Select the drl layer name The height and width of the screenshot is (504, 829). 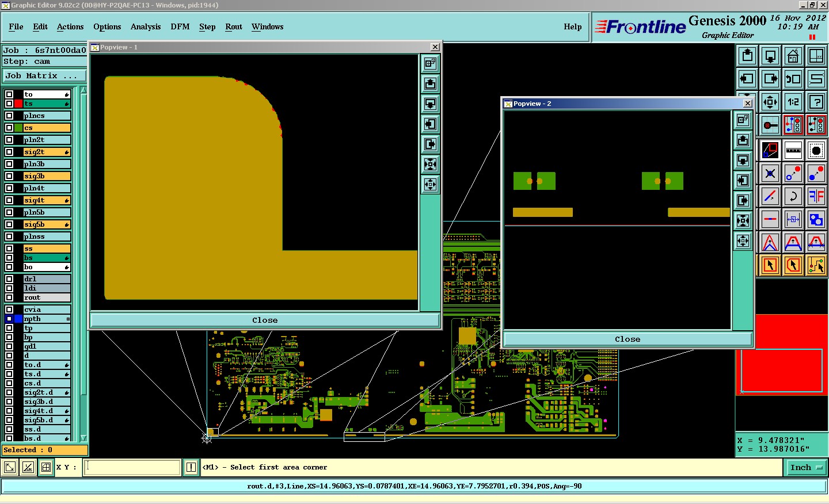click(x=47, y=279)
